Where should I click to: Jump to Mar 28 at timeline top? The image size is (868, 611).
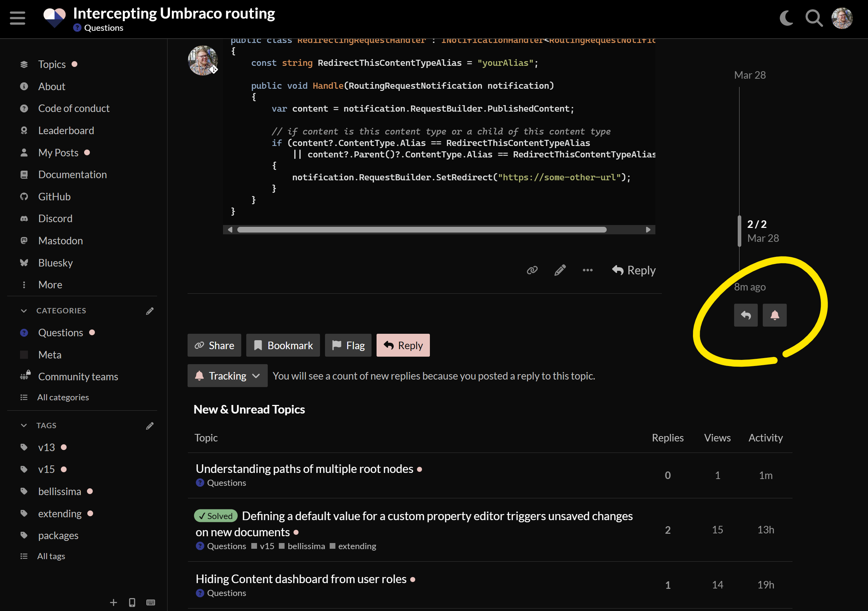(750, 75)
